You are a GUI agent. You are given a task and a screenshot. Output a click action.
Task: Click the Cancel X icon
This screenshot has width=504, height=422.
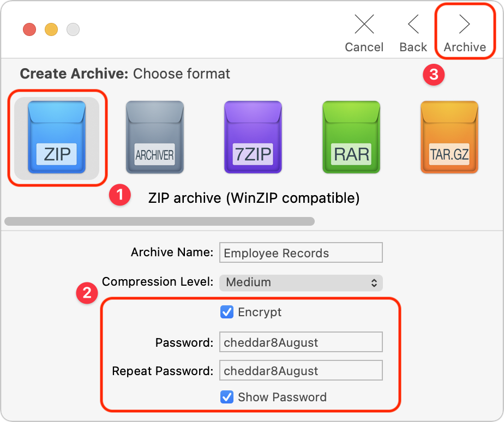364,24
